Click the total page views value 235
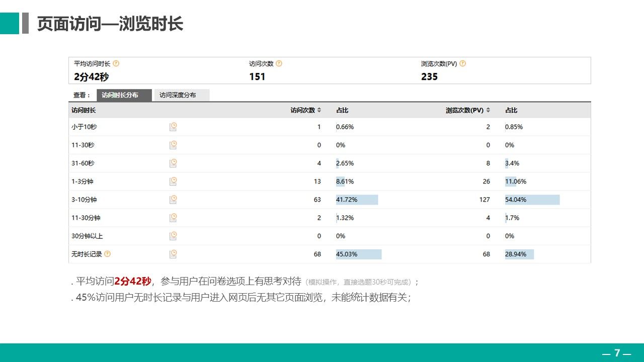Viewport: 644px width, 362px height. pos(429,77)
